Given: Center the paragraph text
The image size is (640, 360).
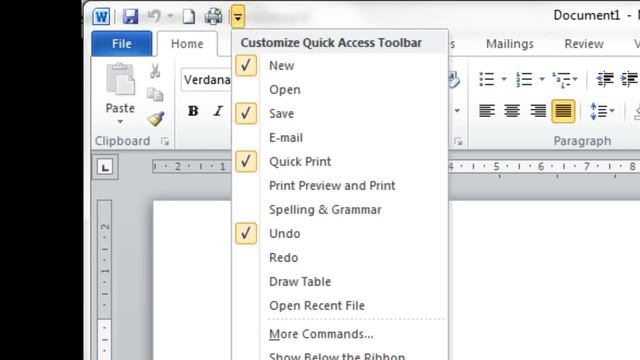Looking at the screenshot, I should click(512, 111).
